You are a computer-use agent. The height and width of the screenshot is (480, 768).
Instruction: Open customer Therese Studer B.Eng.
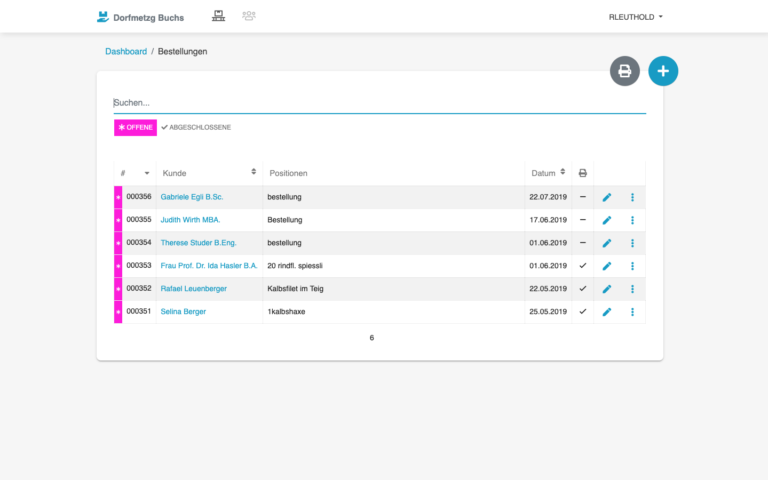point(198,243)
